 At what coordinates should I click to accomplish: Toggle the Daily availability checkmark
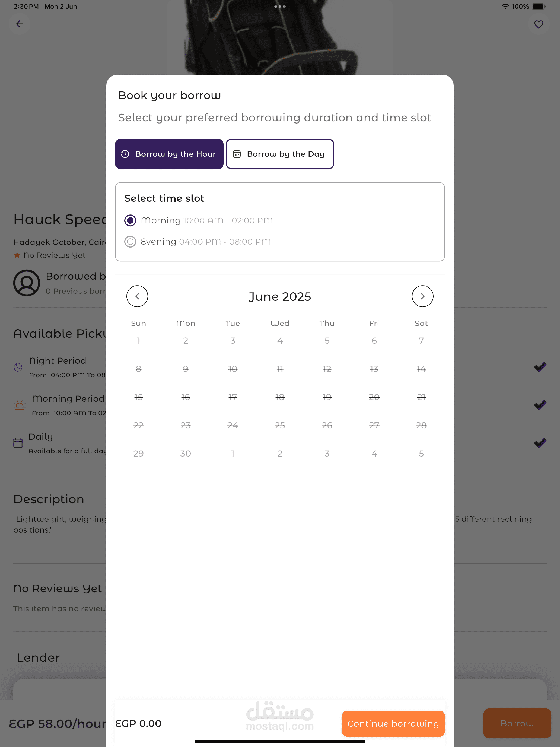point(540,443)
